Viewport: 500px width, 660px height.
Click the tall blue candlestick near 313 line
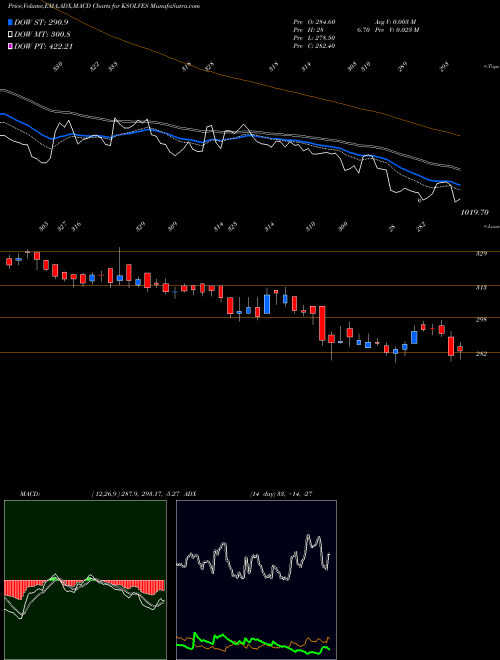coord(267,304)
